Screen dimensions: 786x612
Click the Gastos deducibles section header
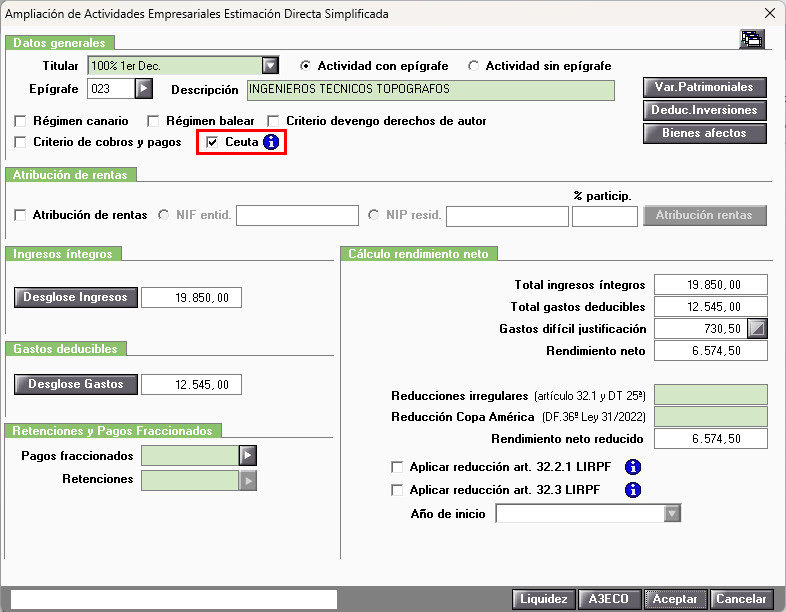pyautogui.click(x=66, y=349)
